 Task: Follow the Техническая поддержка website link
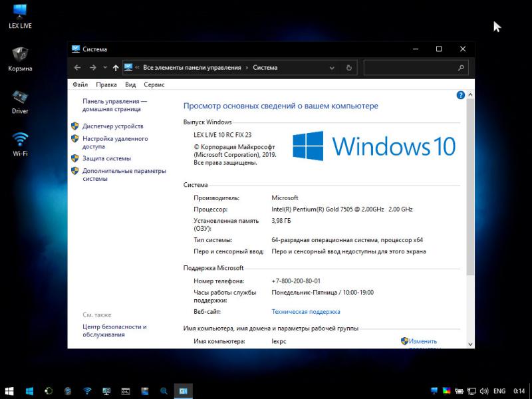coord(306,311)
